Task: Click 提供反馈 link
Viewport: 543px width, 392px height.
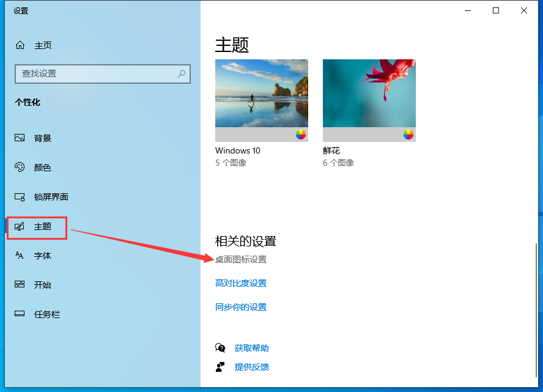Action: 251,367
